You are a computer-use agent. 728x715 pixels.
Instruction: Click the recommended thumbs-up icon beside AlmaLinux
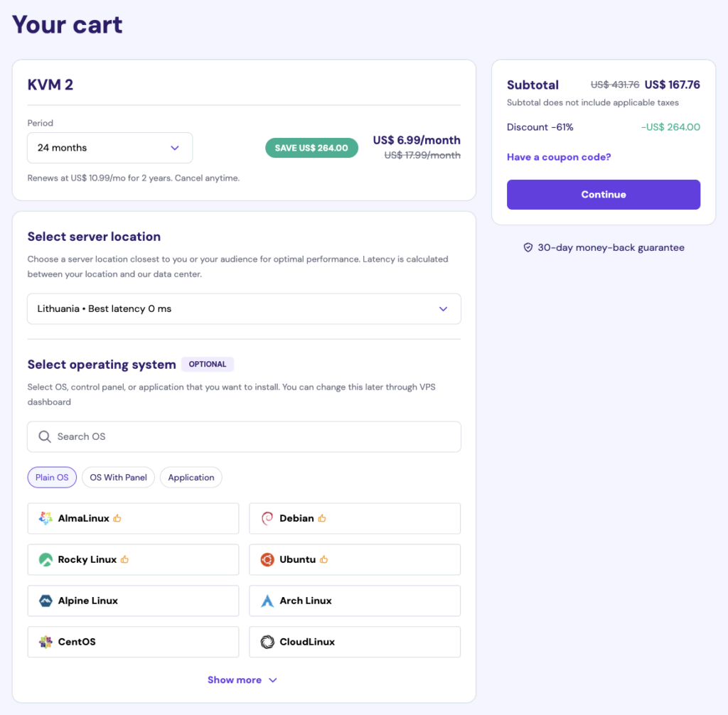click(117, 518)
